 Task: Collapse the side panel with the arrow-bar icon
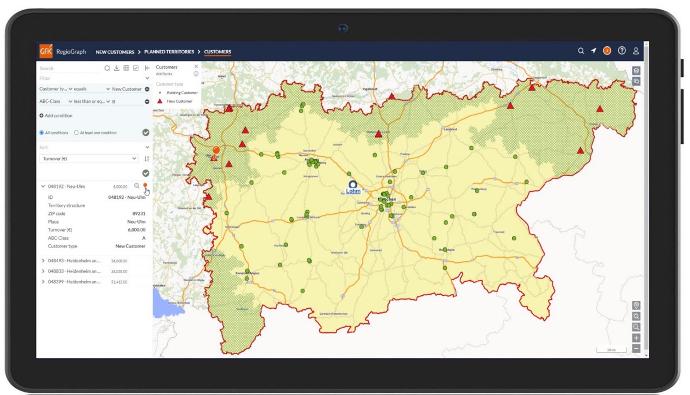coord(147,68)
